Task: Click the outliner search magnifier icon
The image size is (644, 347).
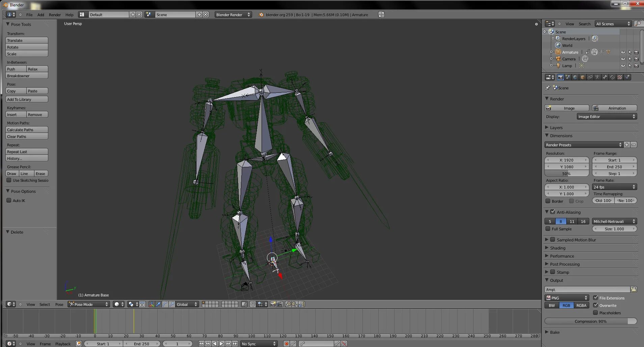Action: [x=638, y=24]
